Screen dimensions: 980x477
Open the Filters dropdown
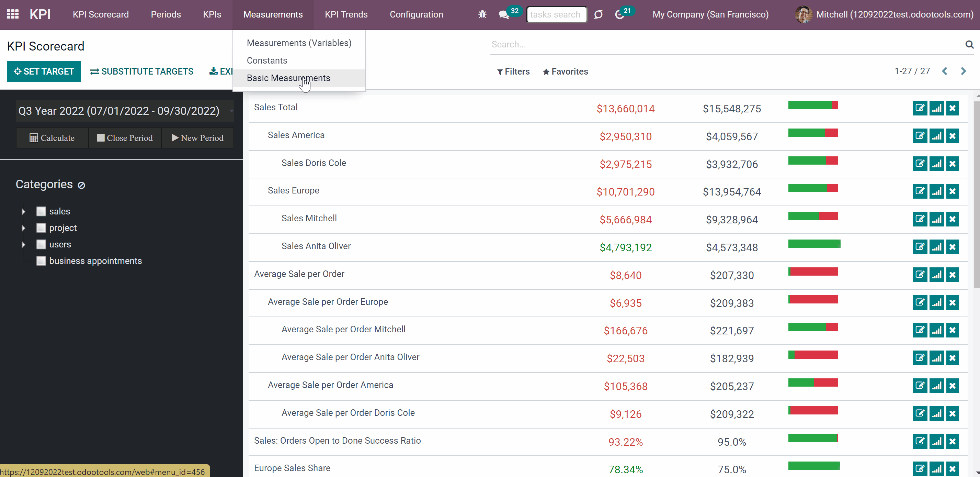pos(513,71)
